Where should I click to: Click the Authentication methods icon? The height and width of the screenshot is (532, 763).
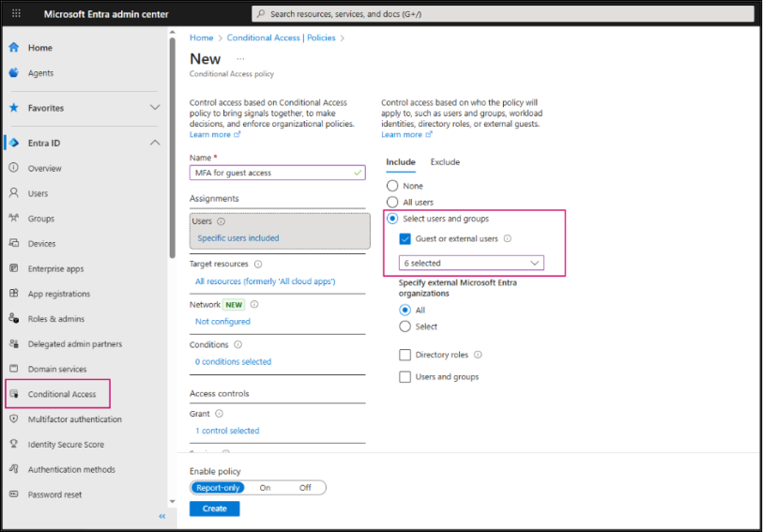[14, 469]
